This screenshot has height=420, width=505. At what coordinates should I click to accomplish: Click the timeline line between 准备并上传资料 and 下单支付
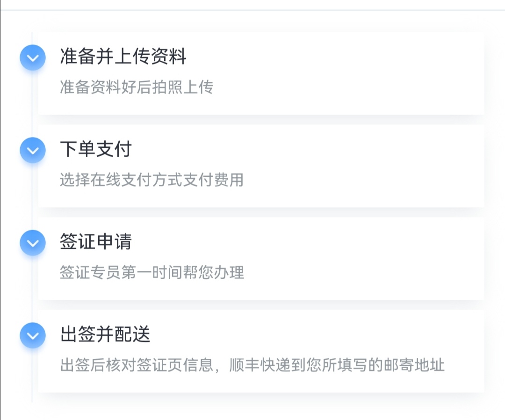pos(32,104)
